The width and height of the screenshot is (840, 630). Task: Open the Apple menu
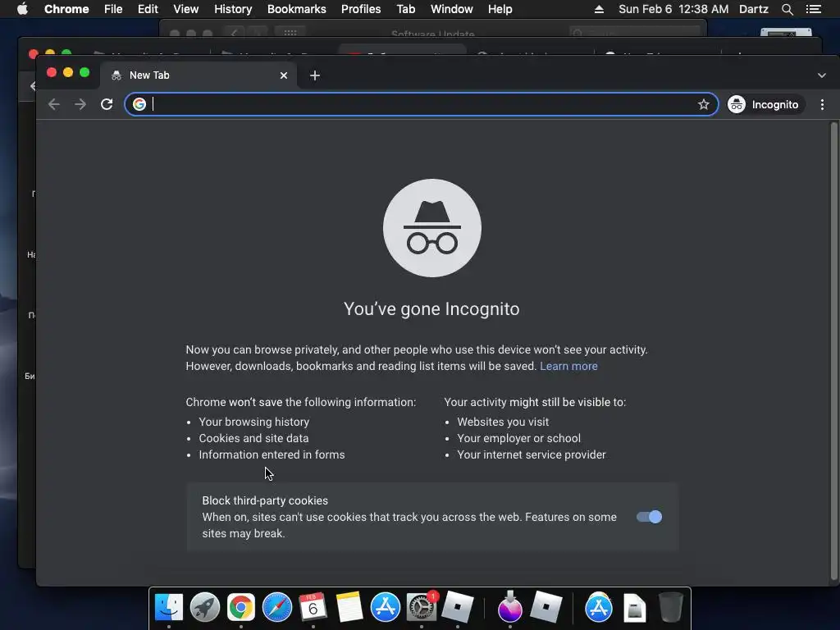click(22, 9)
